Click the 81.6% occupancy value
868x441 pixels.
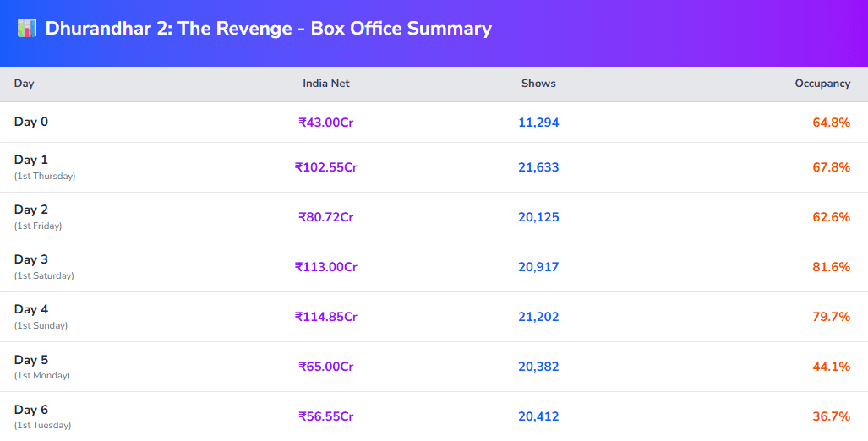click(x=831, y=267)
